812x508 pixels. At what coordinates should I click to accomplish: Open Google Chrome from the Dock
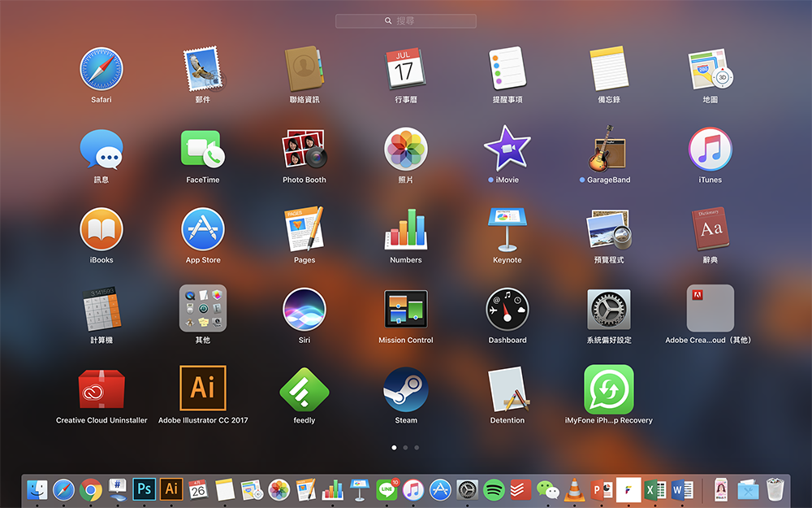(91, 490)
